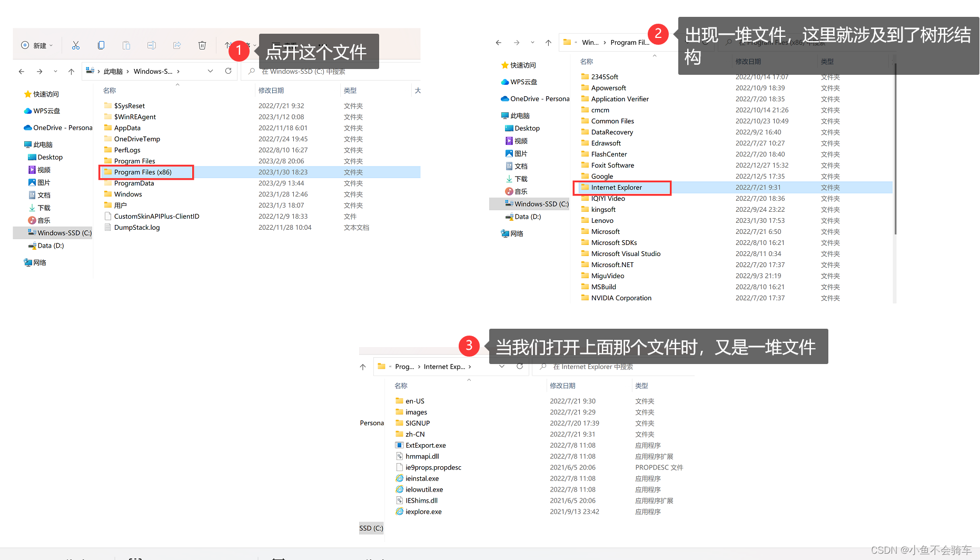Sort by 类型 column in first window
This screenshot has width=980, height=560.
point(350,91)
